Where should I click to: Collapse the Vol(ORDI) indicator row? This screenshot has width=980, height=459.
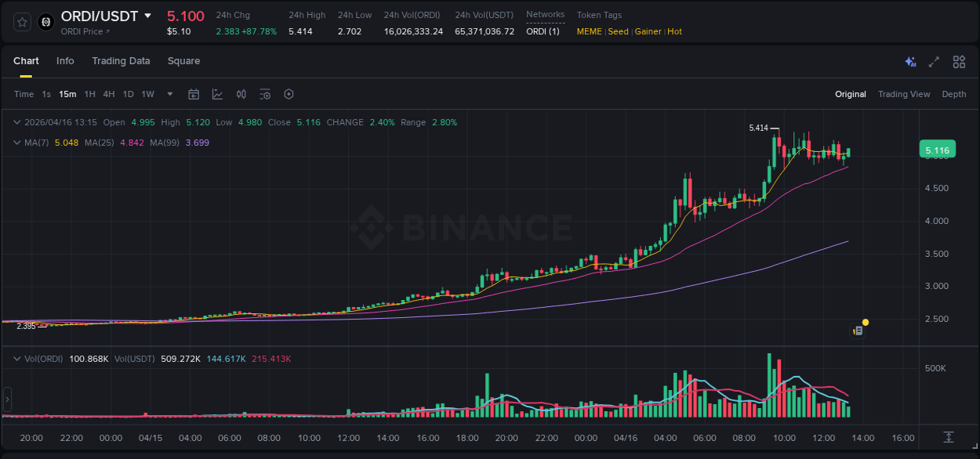click(17, 358)
